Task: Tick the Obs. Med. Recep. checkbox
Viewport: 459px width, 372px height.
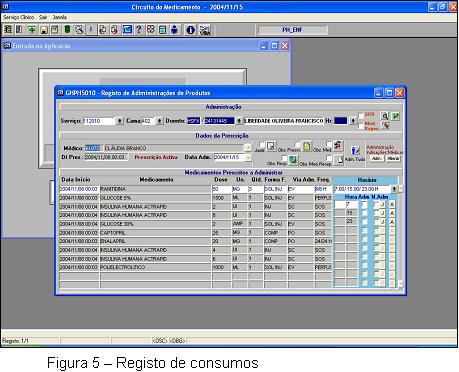Action: click(329, 158)
